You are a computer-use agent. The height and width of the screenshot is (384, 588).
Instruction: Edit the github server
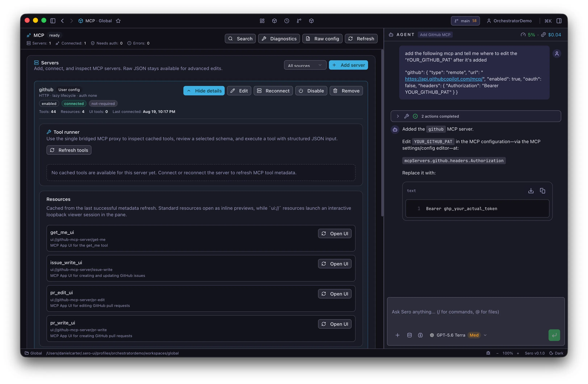point(239,91)
